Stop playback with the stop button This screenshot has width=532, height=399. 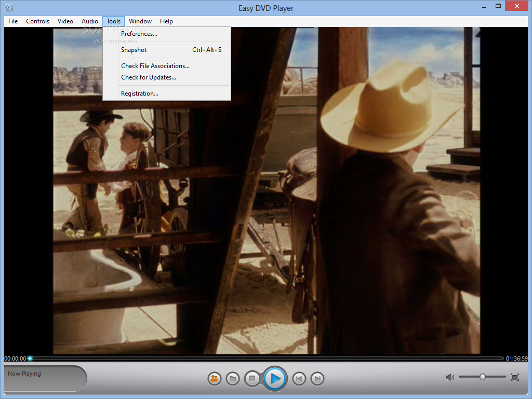click(x=252, y=378)
